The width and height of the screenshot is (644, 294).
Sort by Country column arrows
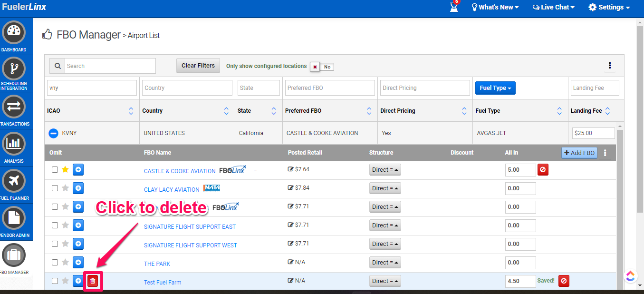pos(226,111)
